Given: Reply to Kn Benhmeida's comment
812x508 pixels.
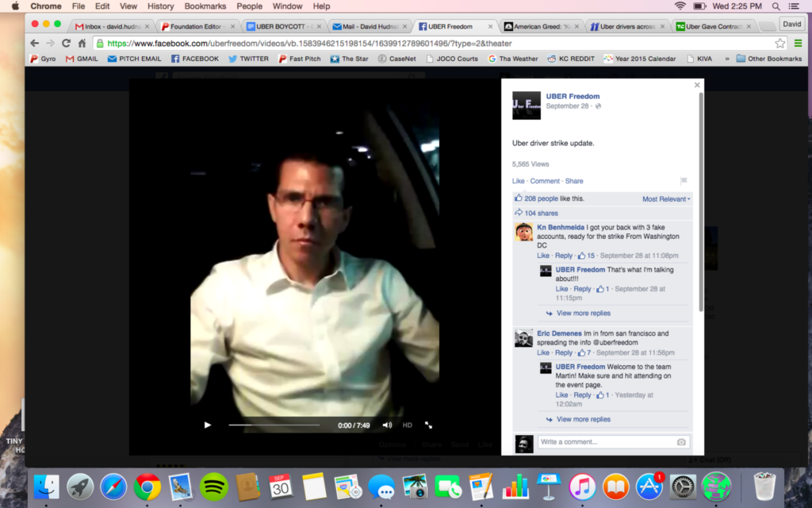Looking at the screenshot, I should [564, 256].
